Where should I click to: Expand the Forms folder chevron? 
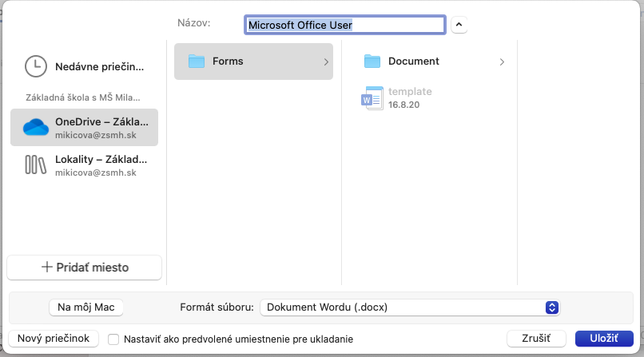coord(326,61)
